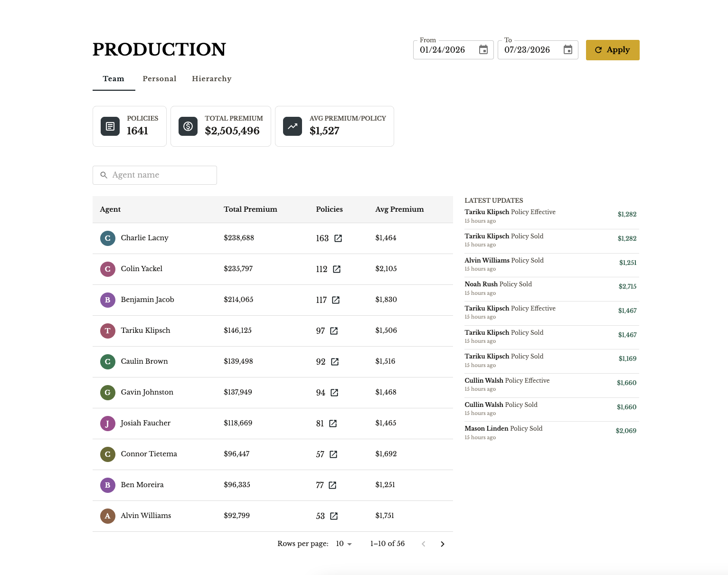
Task: Click the 1–10 of 56 pagination text
Action: coord(388,544)
